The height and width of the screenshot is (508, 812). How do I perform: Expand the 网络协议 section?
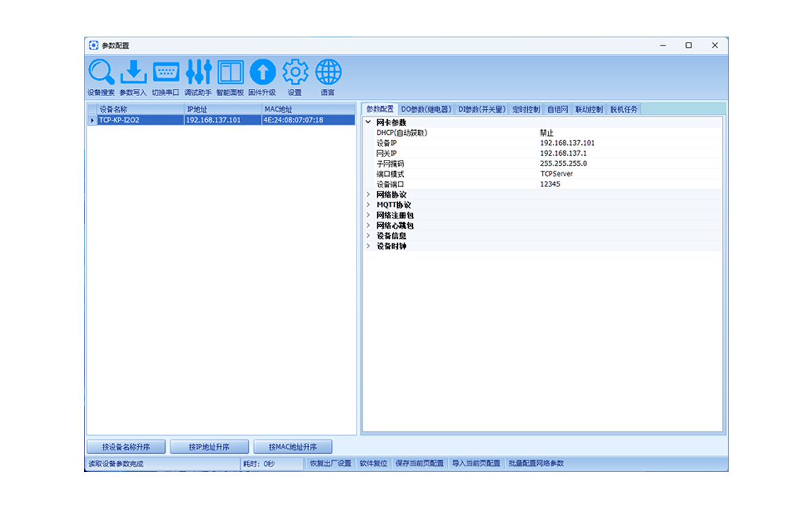(368, 194)
